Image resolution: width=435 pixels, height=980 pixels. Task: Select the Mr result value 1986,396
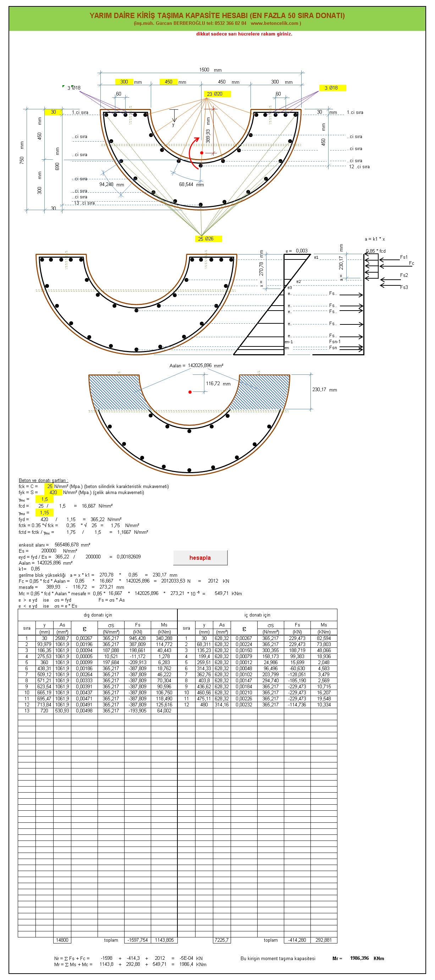click(x=359, y=958)
